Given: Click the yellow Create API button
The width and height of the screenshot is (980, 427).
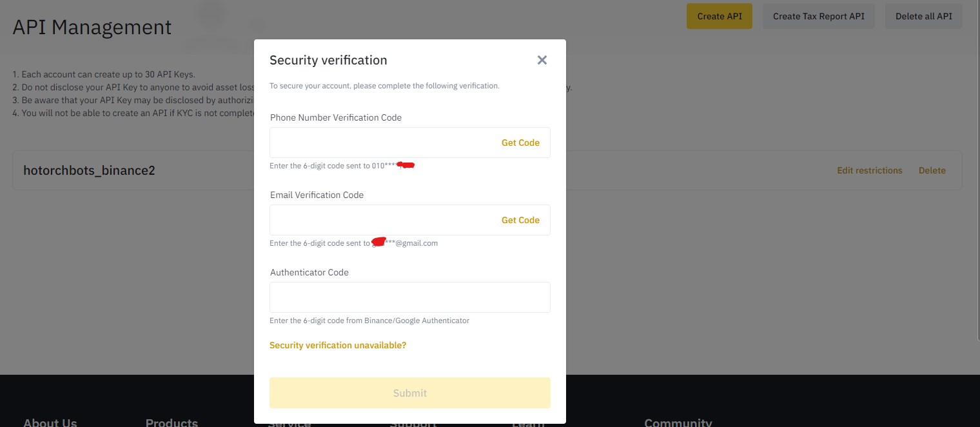Looking at the screenshot, I should click(x=720, y=16).
